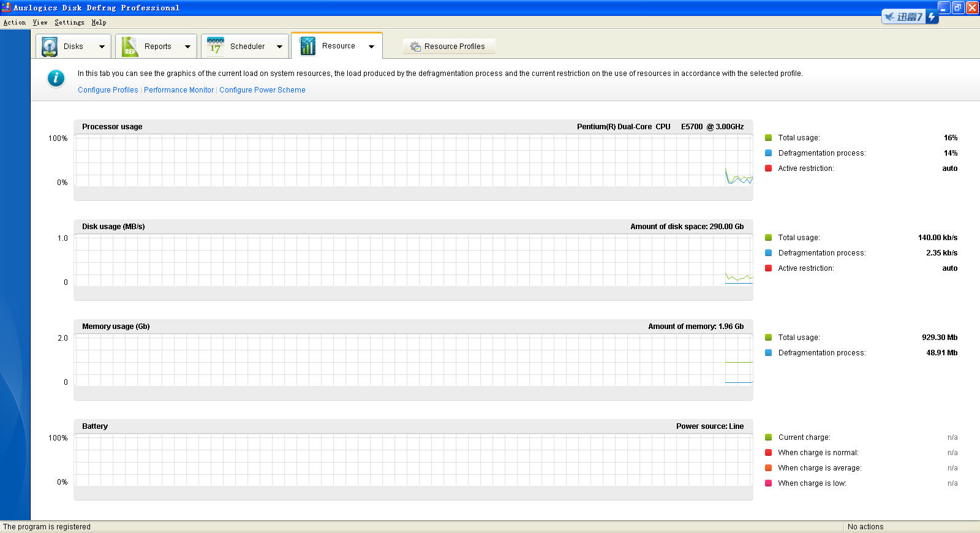Click the Reports document icon
Image resolution: width=980 pixels, height=533 pixels.
[129, 47]
